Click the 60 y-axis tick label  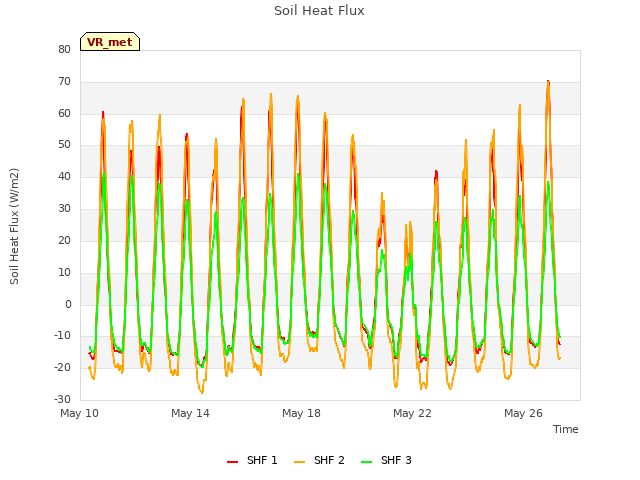pyautogui.click(x=64, y=113)
